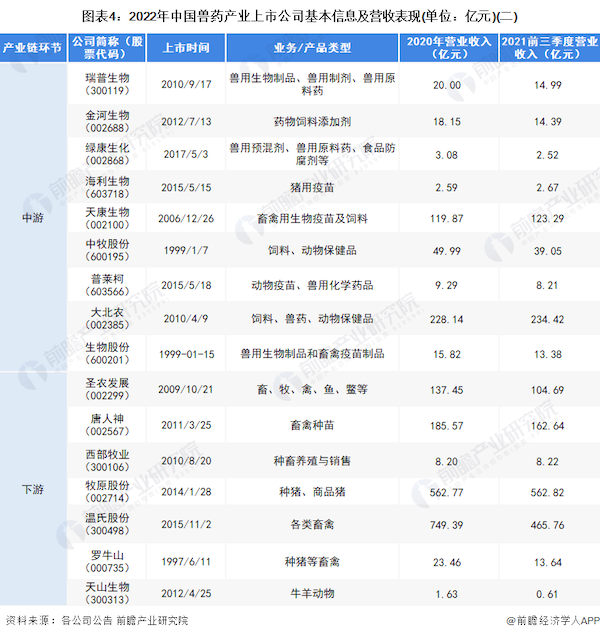Click the 动物疫苗、兽用化学药品 product cell
This screenshot has height=637, width=600.
click(x=312, y=285)
